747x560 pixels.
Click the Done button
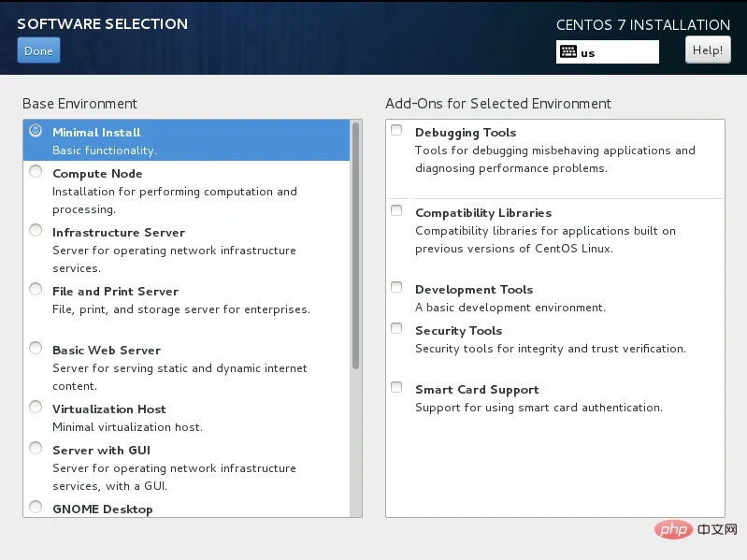point(38,50)
